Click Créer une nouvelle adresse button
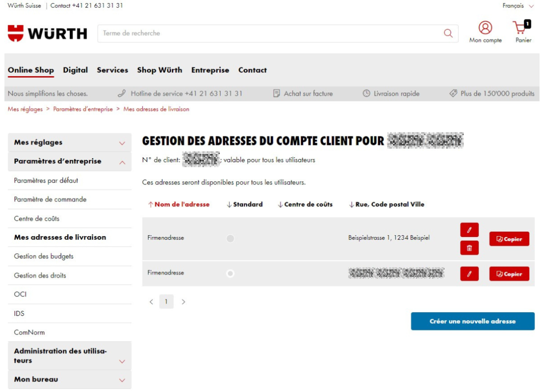The width and height of the screenshot is (544, 392). click(x=473, y=321)
